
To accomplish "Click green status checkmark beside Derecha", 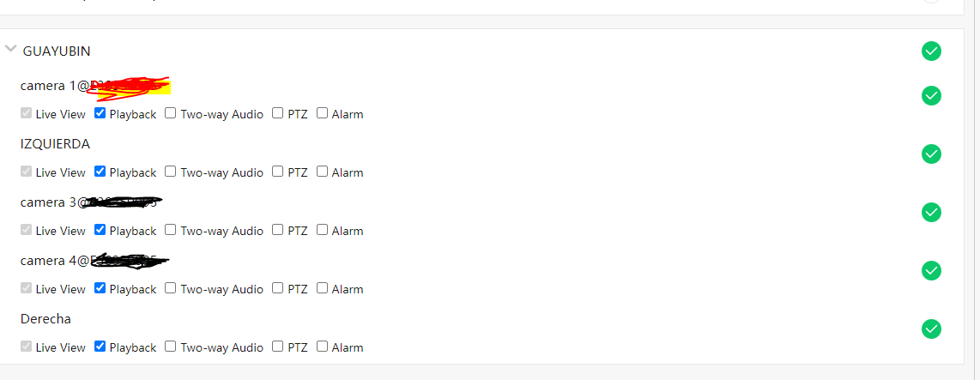I will point(931,329).
